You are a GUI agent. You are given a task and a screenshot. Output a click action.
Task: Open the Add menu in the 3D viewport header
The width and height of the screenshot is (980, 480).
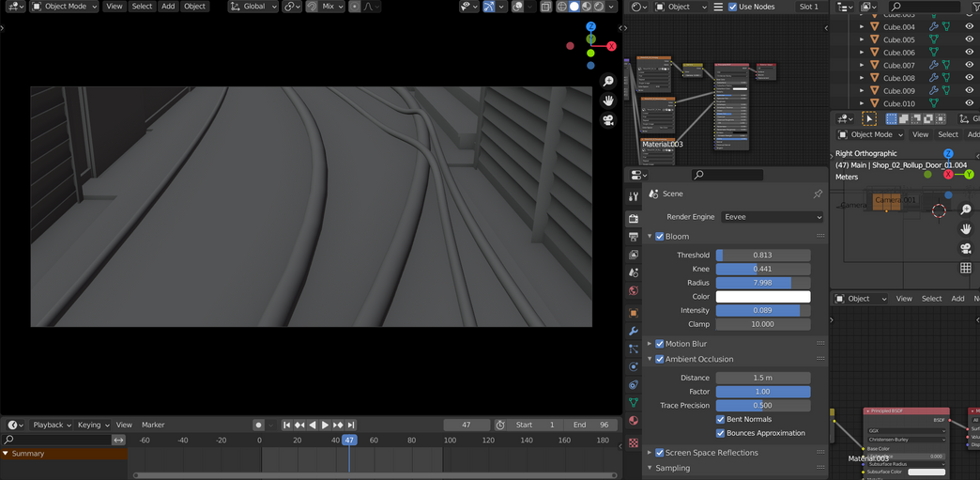coord(168,7)
